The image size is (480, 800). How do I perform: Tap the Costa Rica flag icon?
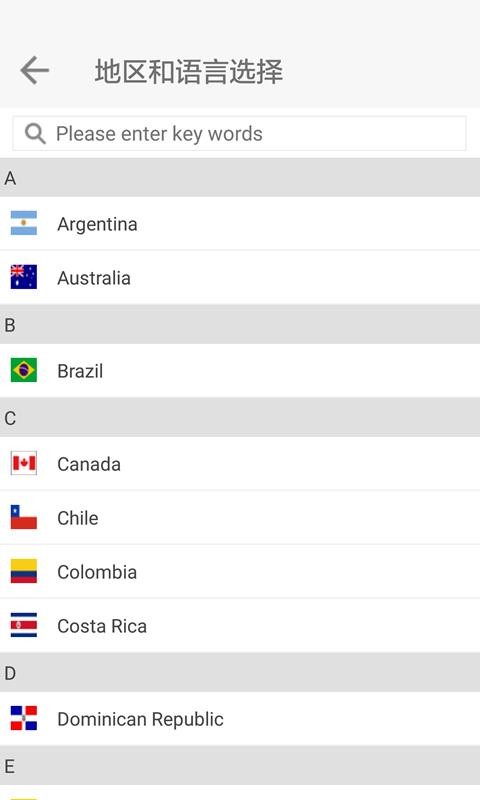tap(23, 625)
